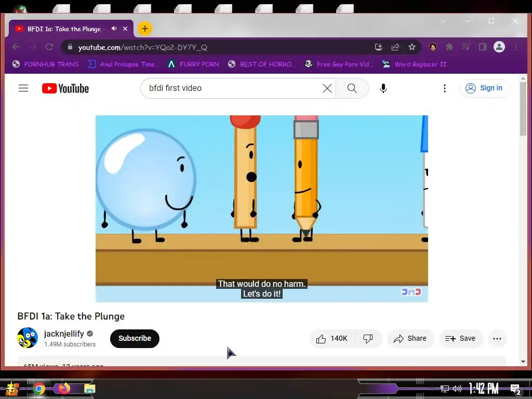This screenshot has height=399, width=532.
Task: Open Chrome from the taskbar
Action: (x=38, y=389)
